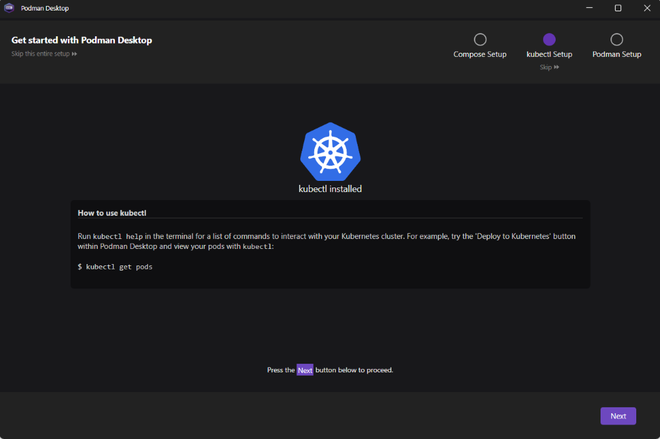Click the Kubernetes helm wheel logo
Image resolution: width=660 pixels, height=439 pixels.
point(330,151)
